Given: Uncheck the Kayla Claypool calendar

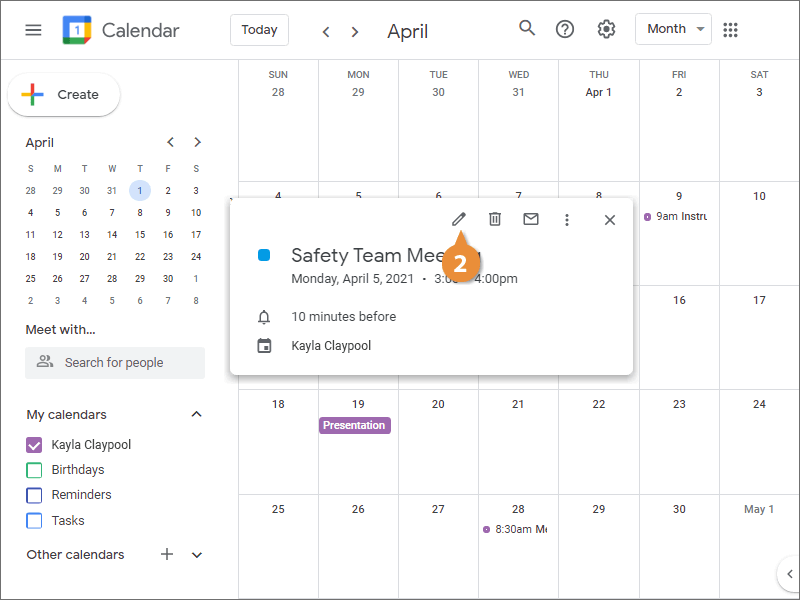Looking at the screenshot, I should [34, 445].
